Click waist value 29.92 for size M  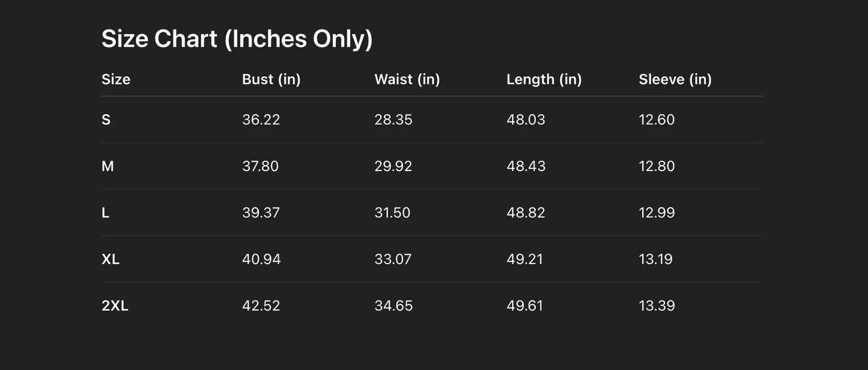(393, 166)
